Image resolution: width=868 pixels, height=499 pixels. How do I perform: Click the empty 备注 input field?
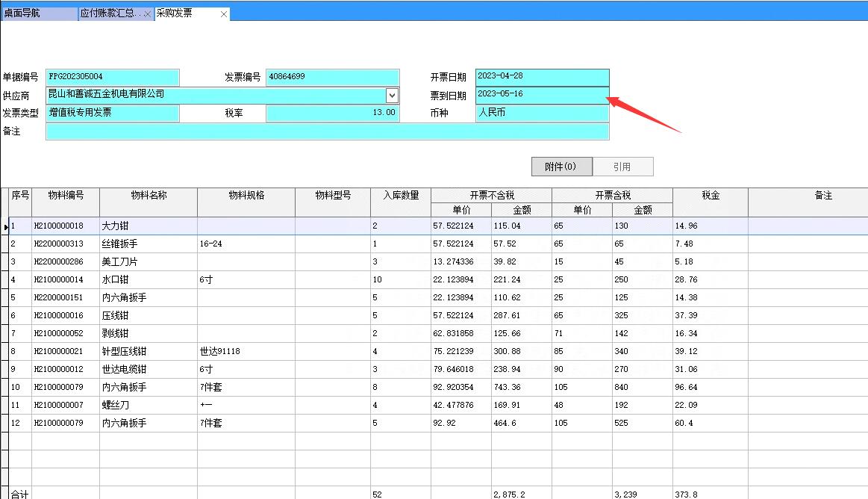[327, 131]
